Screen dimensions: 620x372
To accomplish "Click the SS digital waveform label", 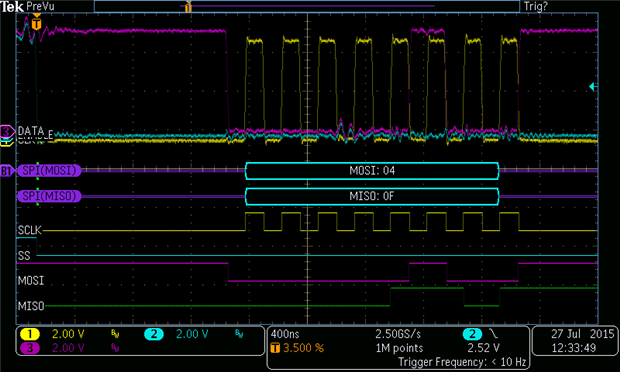I will pyautogui.click(x=24, y=256).
